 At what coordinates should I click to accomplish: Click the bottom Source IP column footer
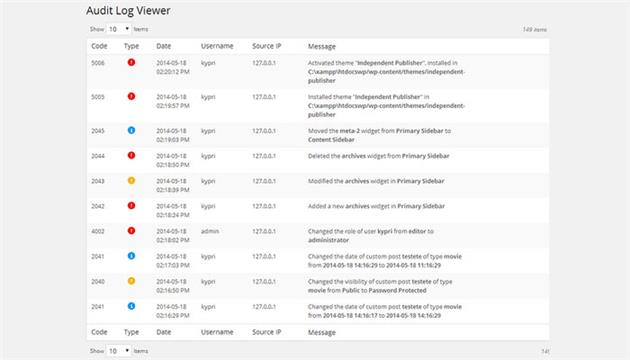266,332
